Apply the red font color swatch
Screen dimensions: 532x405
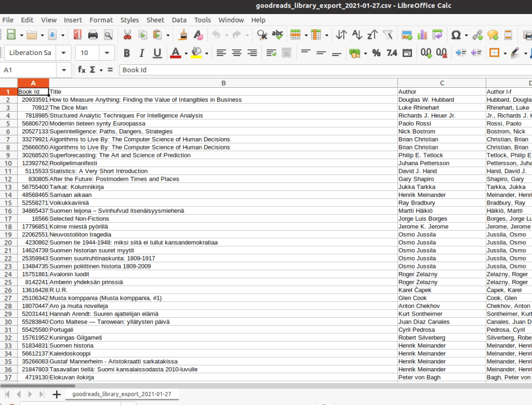pos(175,52)
